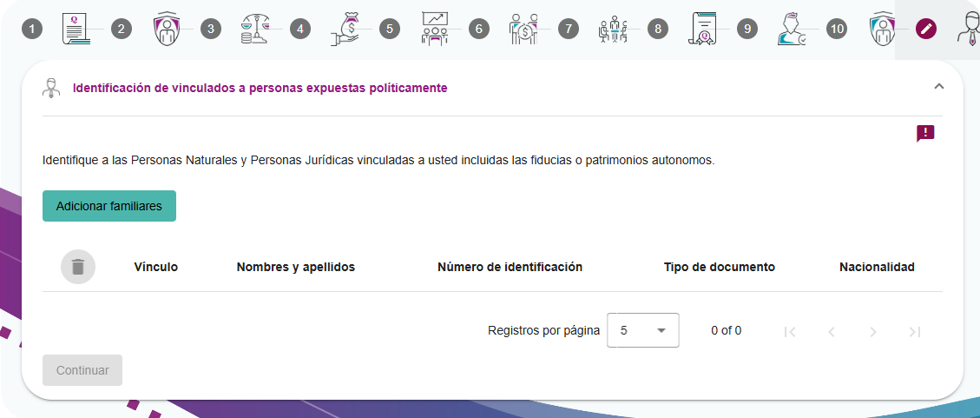Go to step 4 circle

coord(300,29)
